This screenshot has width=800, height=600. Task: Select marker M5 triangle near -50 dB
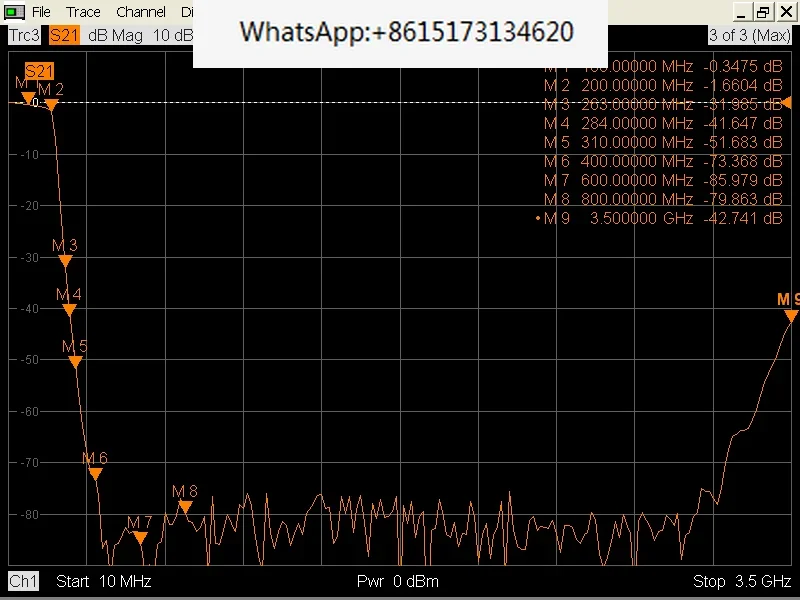[76, 362]
